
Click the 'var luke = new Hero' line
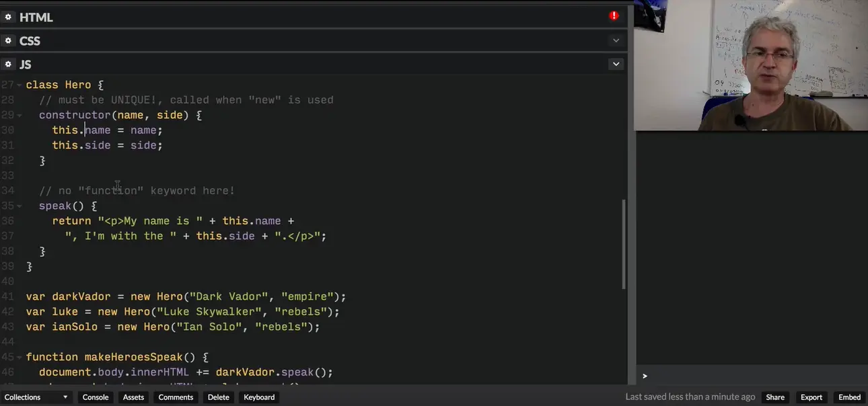(183, 312)
